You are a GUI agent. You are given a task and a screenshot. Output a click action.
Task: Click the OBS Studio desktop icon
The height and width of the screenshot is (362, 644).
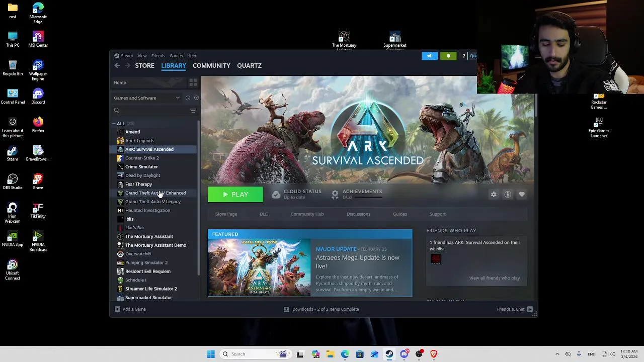[13, 182]
